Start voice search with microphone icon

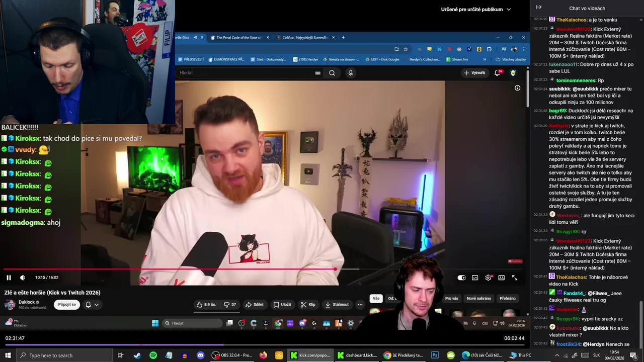coord(351,73)
